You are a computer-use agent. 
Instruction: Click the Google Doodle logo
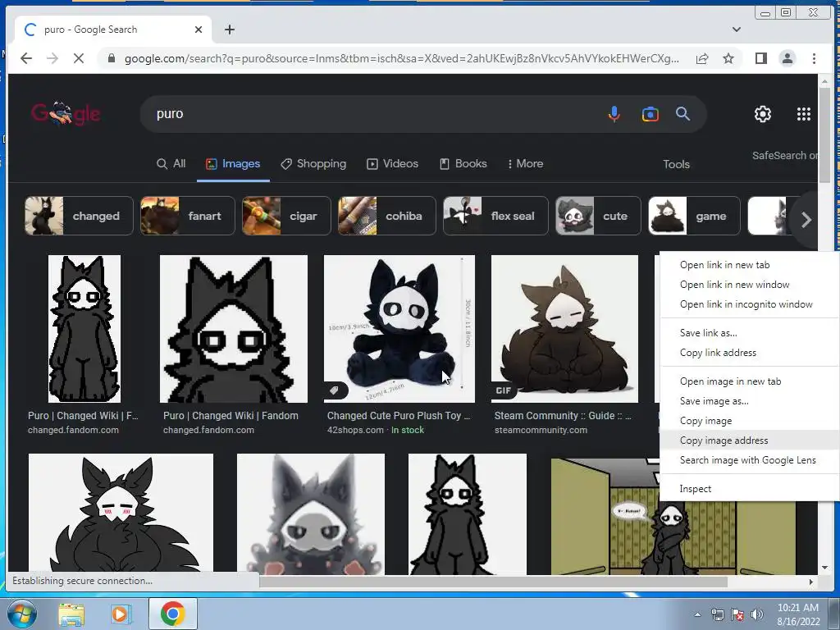tap(66, 113)
